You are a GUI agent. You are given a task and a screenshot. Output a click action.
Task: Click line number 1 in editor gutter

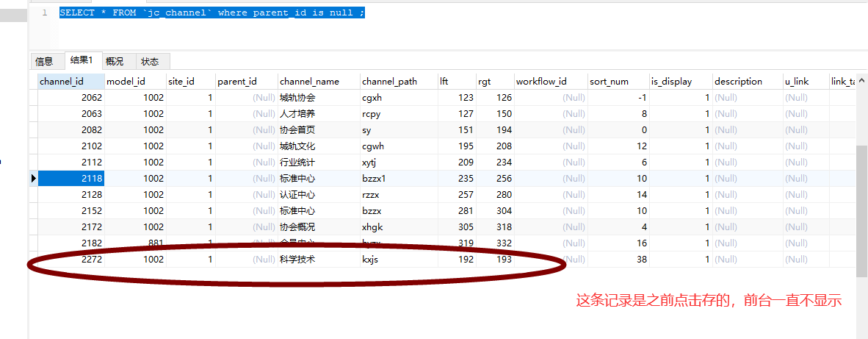click(x=45, y=13)
